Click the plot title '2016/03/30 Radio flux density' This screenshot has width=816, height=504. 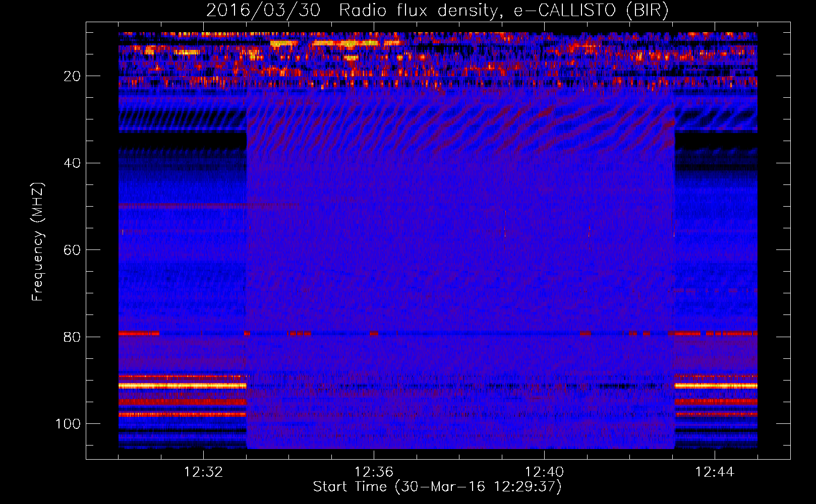(437, 11)
